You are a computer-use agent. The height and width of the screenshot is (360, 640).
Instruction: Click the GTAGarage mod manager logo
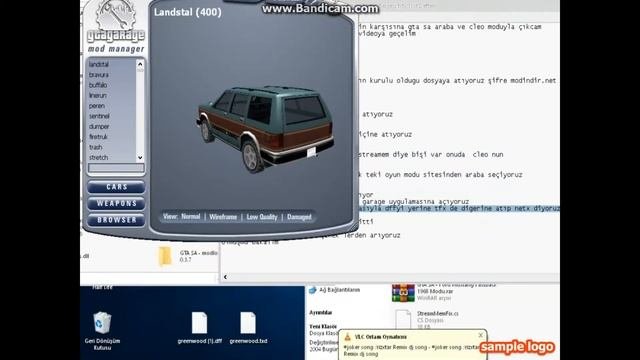(116, 27)
